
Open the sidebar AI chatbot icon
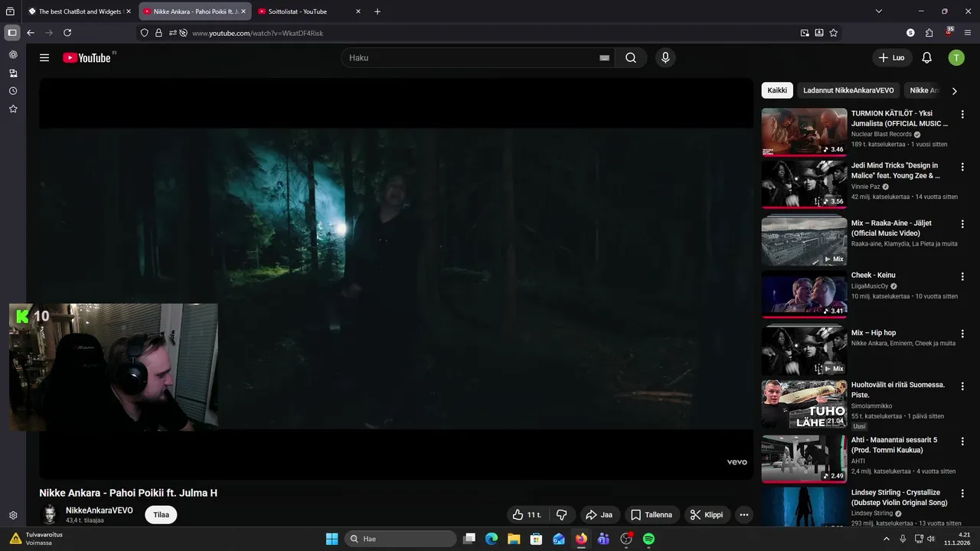click(x=13, y=55)
